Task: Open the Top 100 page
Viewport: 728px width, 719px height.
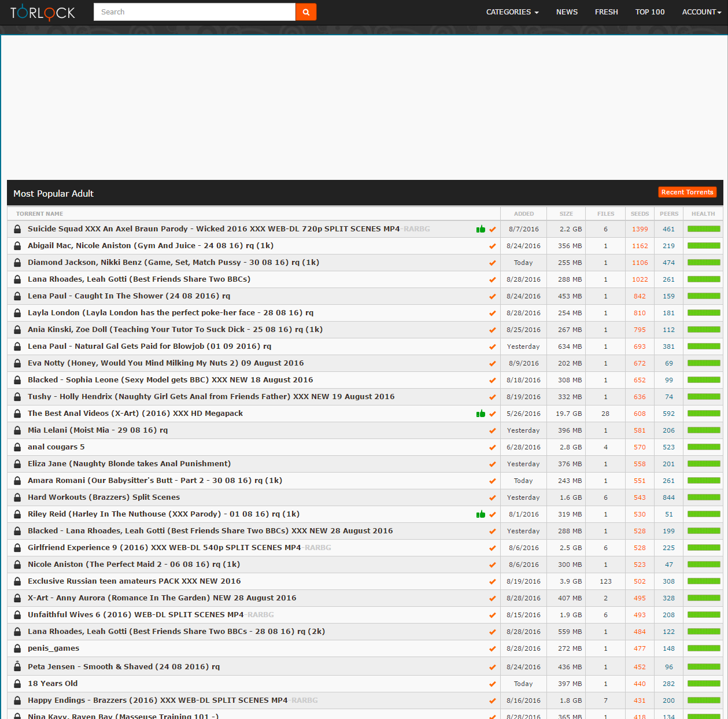Action: (x=650, y=12)
